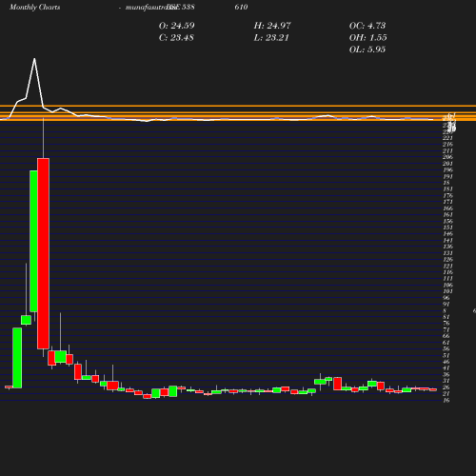Click the white line's highest peak

click(34, 59)
